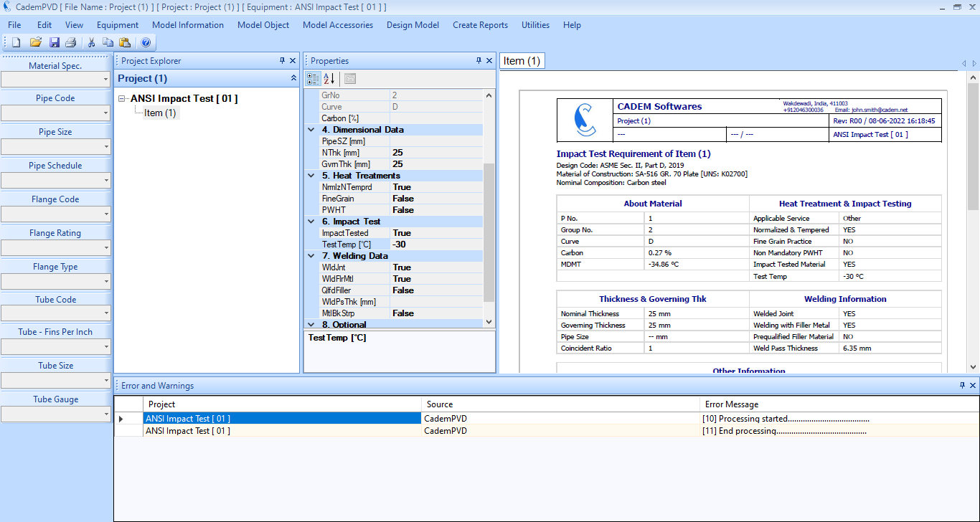Screen dimensions: 980x522
Task: Click the New file icon in toolbar
Action: click(x=16, y=43)
